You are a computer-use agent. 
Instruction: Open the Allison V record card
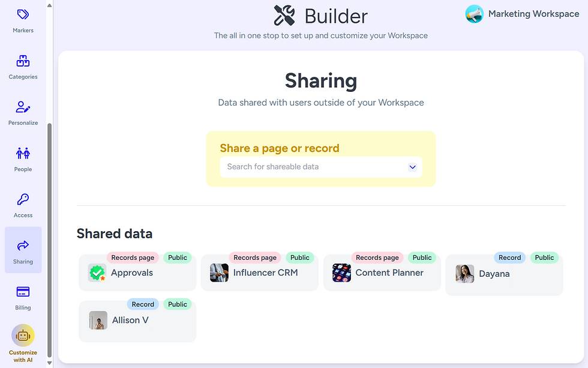(137, 319)
